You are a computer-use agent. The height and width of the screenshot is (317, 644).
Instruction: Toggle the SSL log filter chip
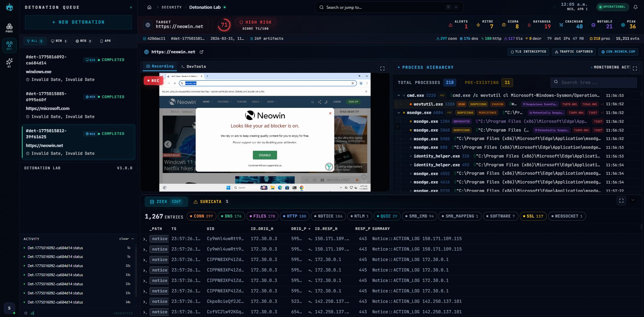533,216
